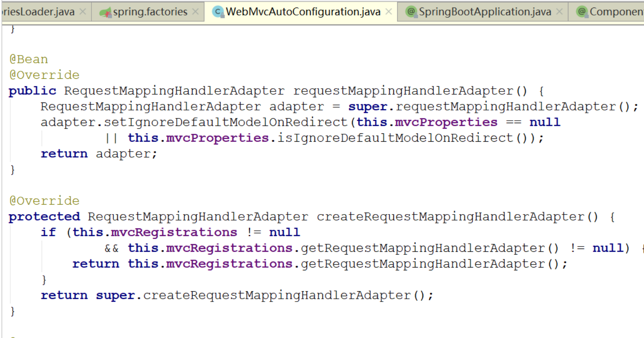Click the super keyword before .requestMappingHandlerAdapter()
This screenshot has width=644, height=338.
368,107
